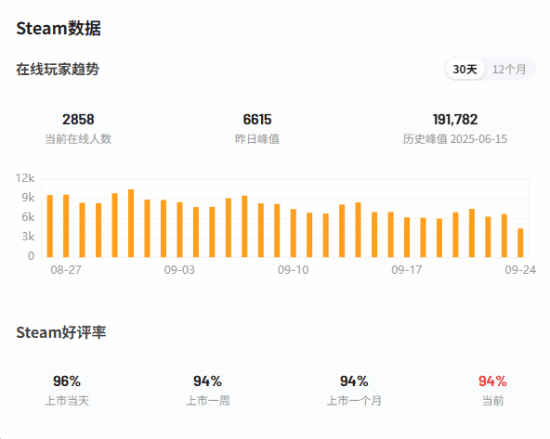The width and height of the screenshot is (550, 439).
Task: Select the current online players value 2858
Action: pyautogui.click(x=78, y=120)
